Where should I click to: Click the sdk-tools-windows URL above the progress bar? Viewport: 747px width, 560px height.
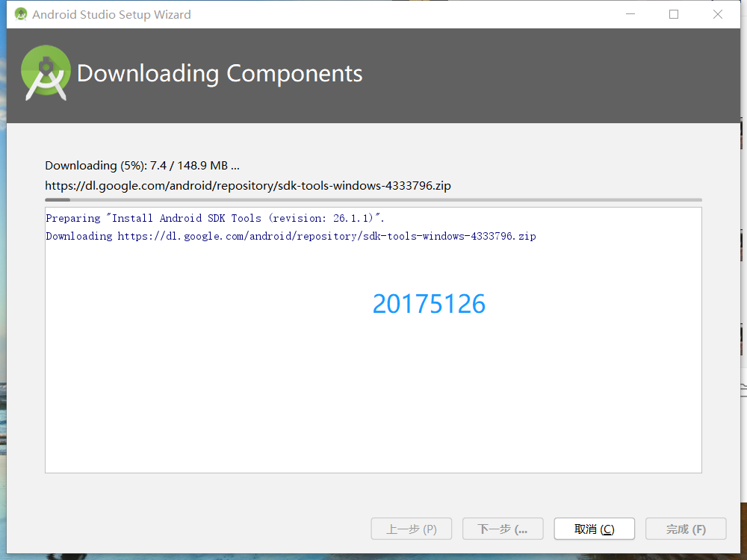(x=248, y=186)
